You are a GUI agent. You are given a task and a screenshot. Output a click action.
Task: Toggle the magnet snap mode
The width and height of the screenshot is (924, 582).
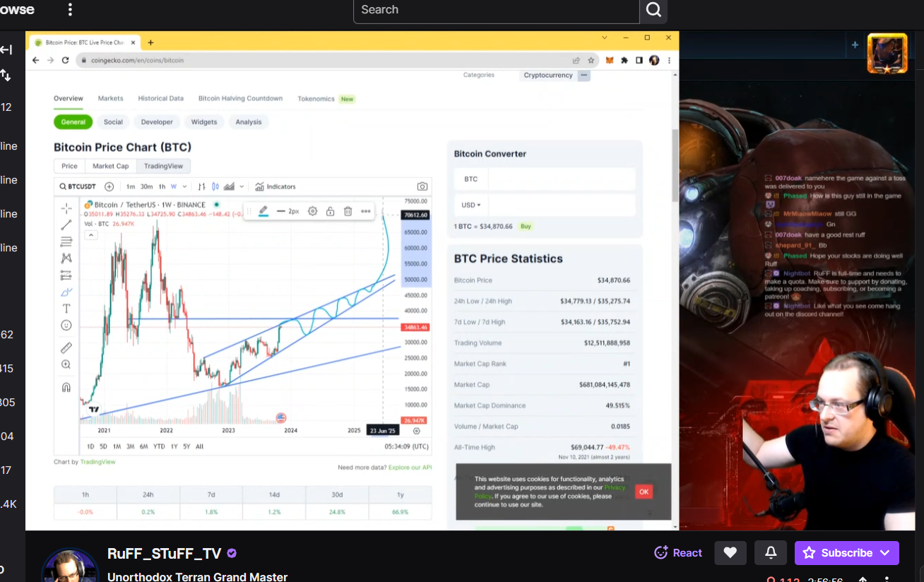(66, 387)
